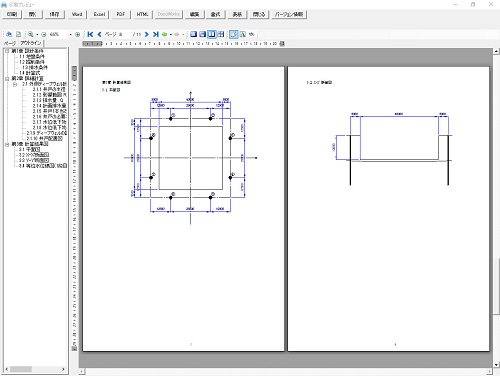Switch to the ページ tab
The height and width of the screenshot is (376, 500).
coord(10,43)
